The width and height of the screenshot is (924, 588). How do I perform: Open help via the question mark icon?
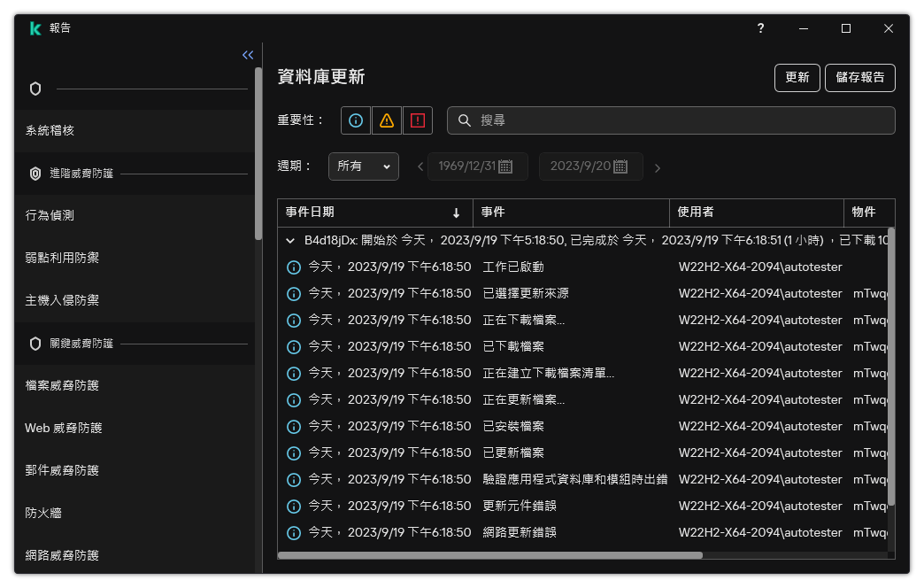click(x=760, y=28)
